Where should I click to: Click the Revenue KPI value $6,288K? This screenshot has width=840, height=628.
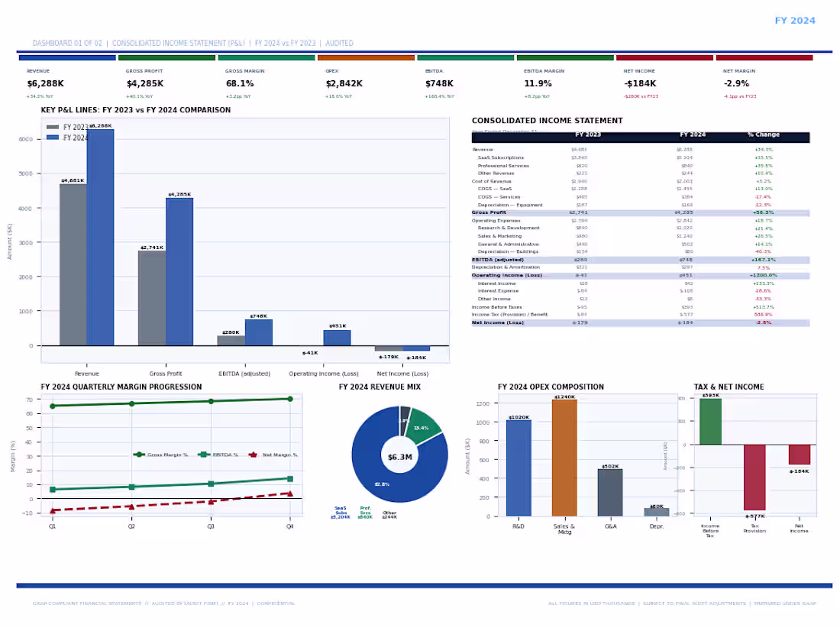pos(45,83)
